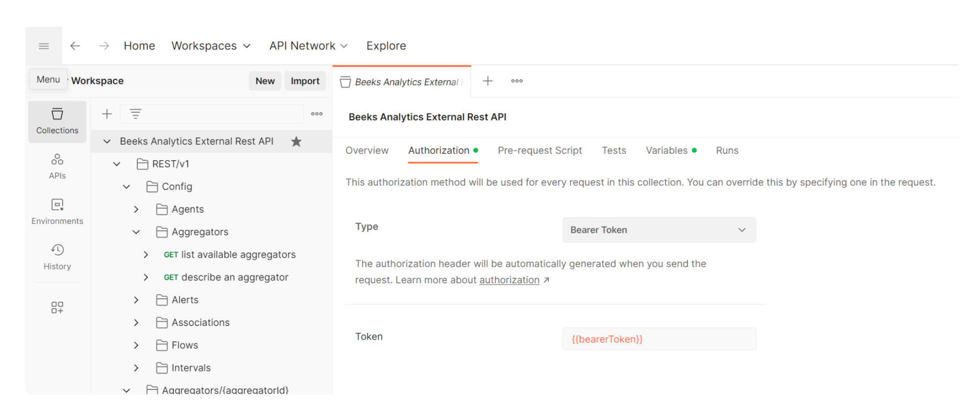This screenshot has height=414, width=980.
Task: Click the Associations folder icon
Action: point(162,322)
